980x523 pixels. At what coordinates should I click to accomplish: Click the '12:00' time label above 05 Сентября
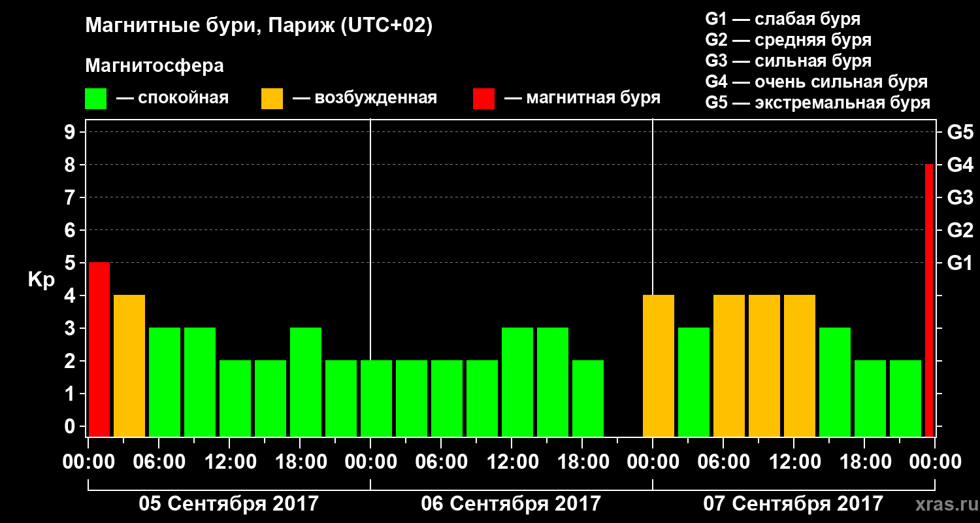click(x=230, y=462)
